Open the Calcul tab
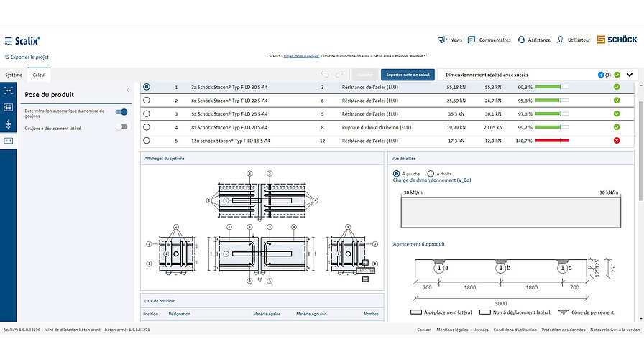This screenshot has width=644, height=362. click(40, 75)
